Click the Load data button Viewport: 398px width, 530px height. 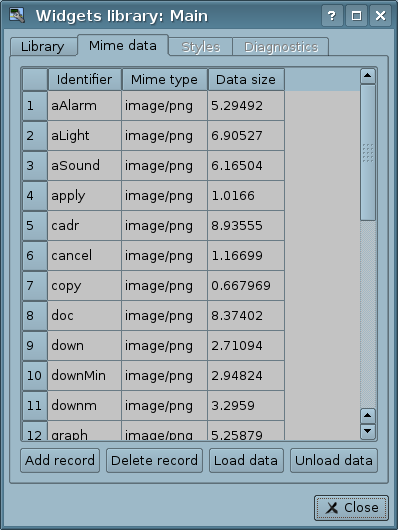(246, 460)
